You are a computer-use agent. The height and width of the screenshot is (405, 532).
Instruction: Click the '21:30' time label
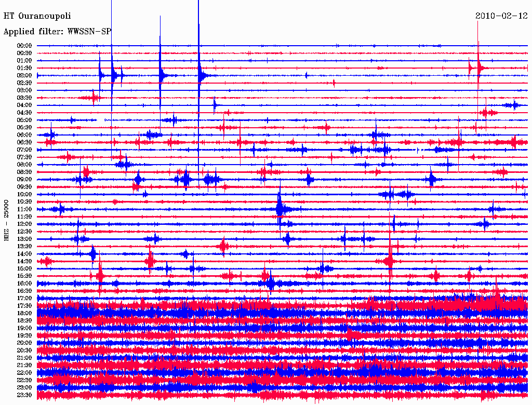pos(24,365)
